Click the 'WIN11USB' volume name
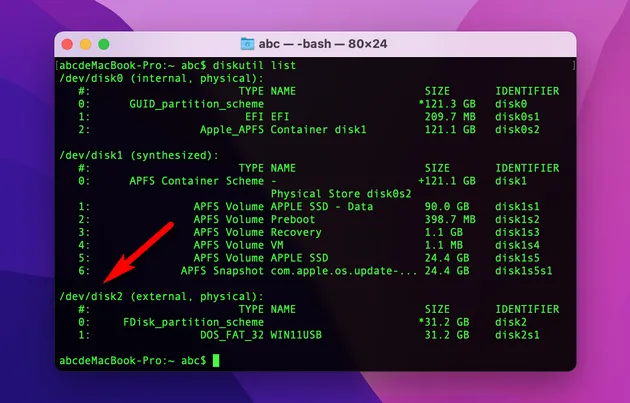This screenshot has width=630, height=403. point(296,335)
